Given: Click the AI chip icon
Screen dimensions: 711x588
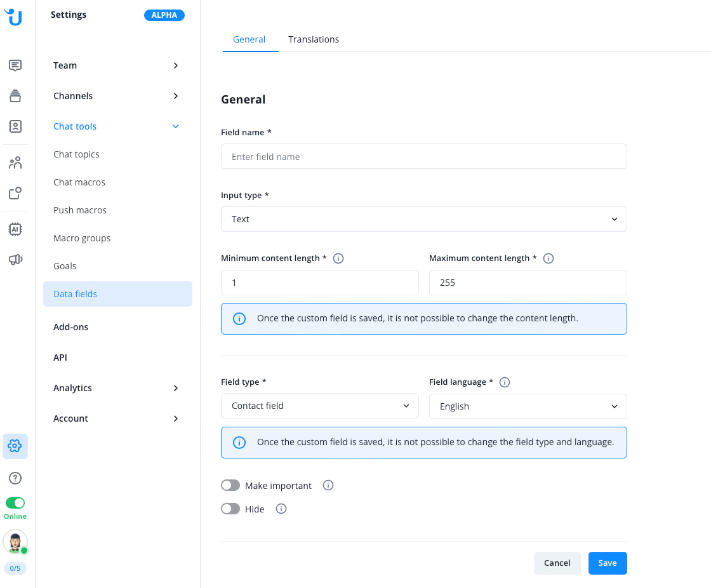Looking at the screenshot, I should coord(15,229).
